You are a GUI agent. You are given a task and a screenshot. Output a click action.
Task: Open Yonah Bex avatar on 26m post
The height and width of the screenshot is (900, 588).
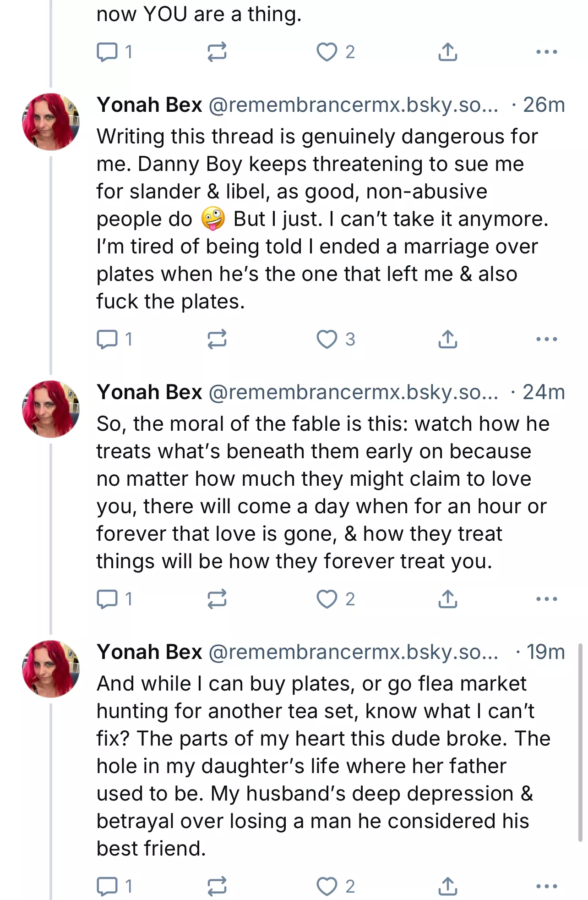(51, 122)
